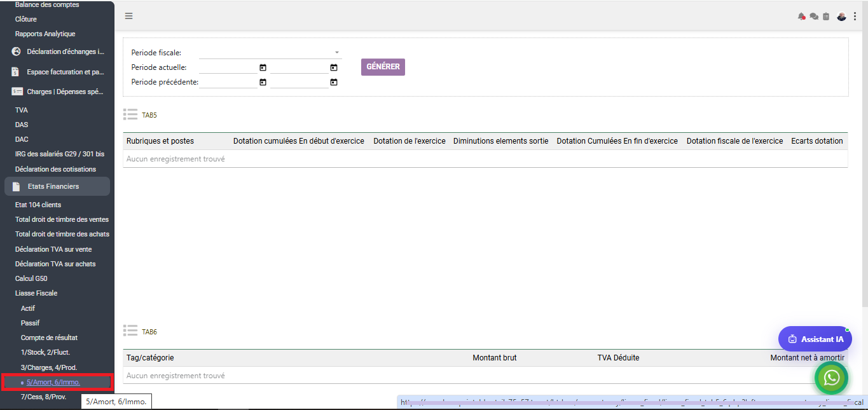
Task: Open Etat 104 clients
Action: coord(38,205)
